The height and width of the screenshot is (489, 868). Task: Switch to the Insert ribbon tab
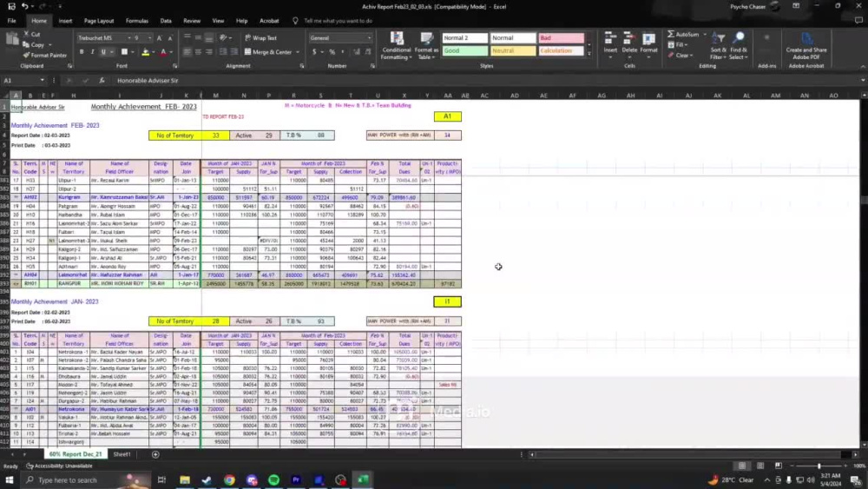tap(65, 21)
